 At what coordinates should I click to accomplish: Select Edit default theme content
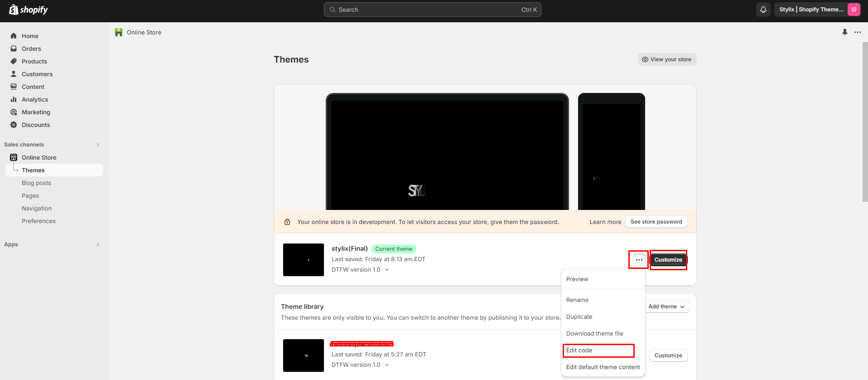(x=603, y=367)
